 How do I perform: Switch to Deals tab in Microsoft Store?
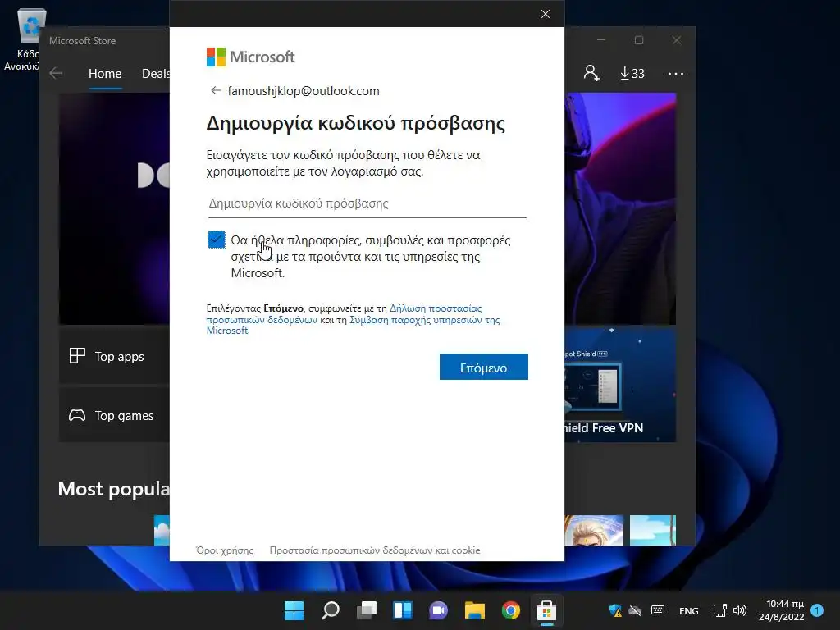(155, 74)
